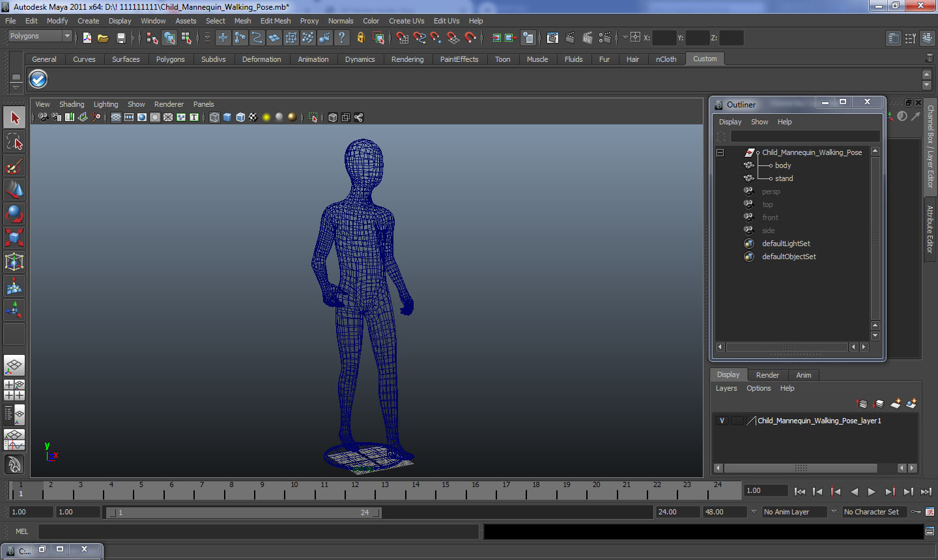Click the custom shelf checkmark icon
Image resolution: width=938 pixels, height=560 pixels.
(x=38, y=79)
